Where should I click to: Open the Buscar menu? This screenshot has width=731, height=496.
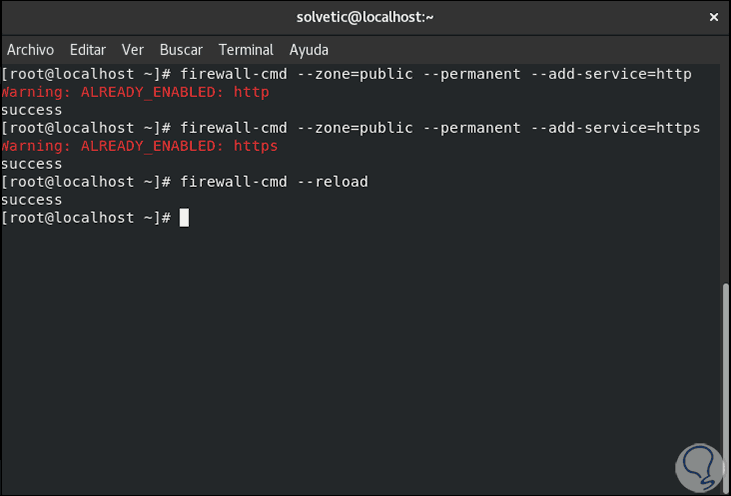[181, 49]
